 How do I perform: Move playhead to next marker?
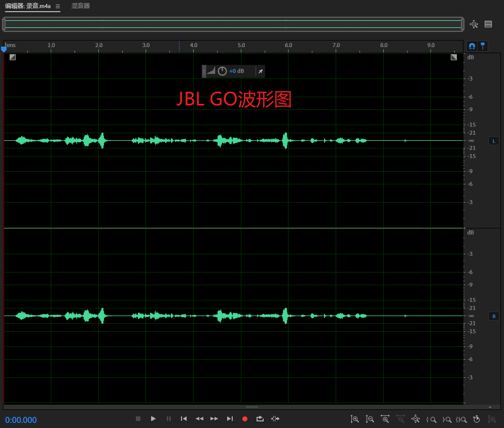pyautogui.click(x=230, y=419)
